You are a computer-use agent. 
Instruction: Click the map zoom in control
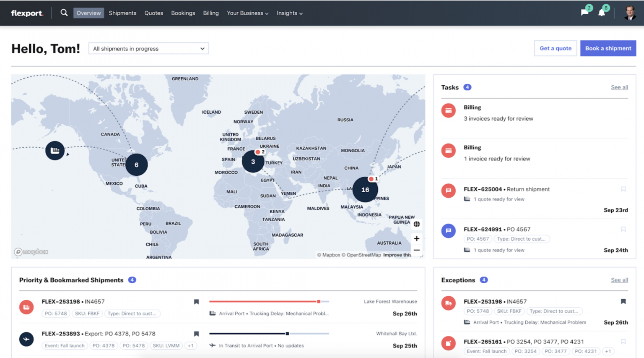pos(417,238)
